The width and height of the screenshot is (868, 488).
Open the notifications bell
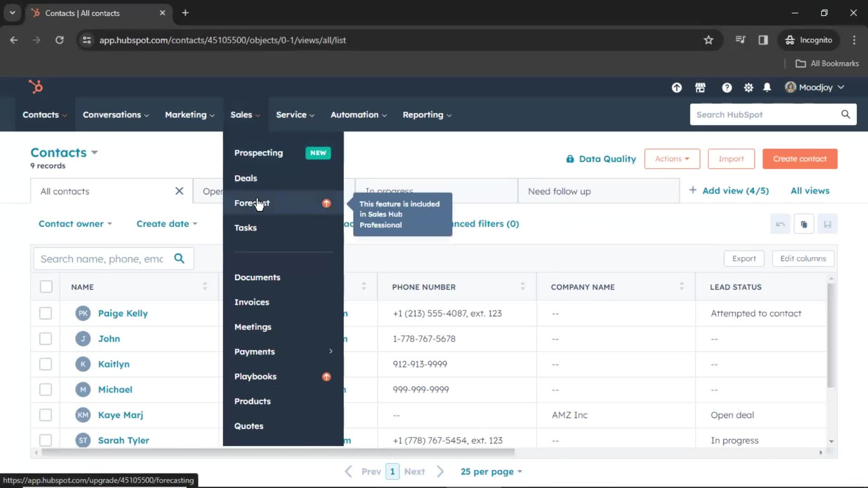(x=767, y=88)
